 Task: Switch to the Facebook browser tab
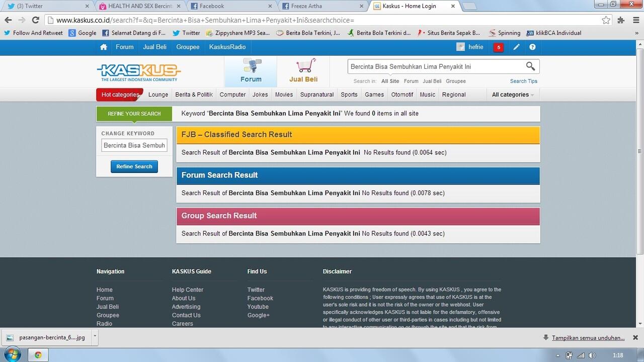pyautogui.click(x=230, y=6)
